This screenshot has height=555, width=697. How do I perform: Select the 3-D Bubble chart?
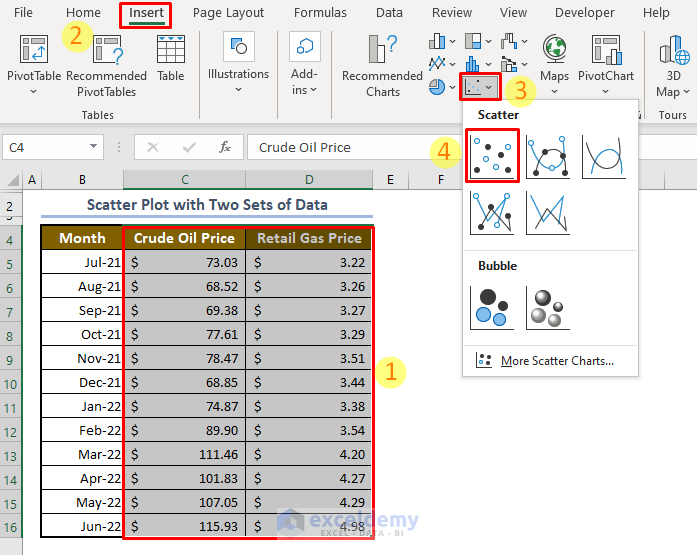click(x=548, y=307)
